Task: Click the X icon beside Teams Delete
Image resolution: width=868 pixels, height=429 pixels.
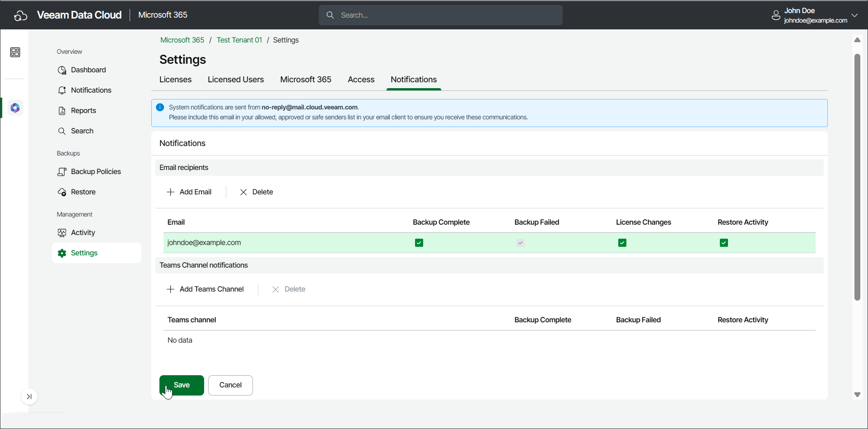Action: pos(275,289)
